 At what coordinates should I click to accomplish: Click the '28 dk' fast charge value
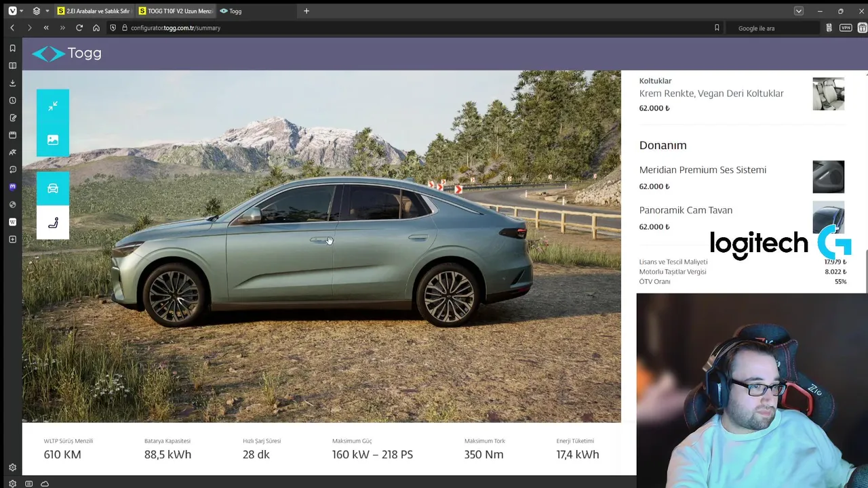(256, 455)
